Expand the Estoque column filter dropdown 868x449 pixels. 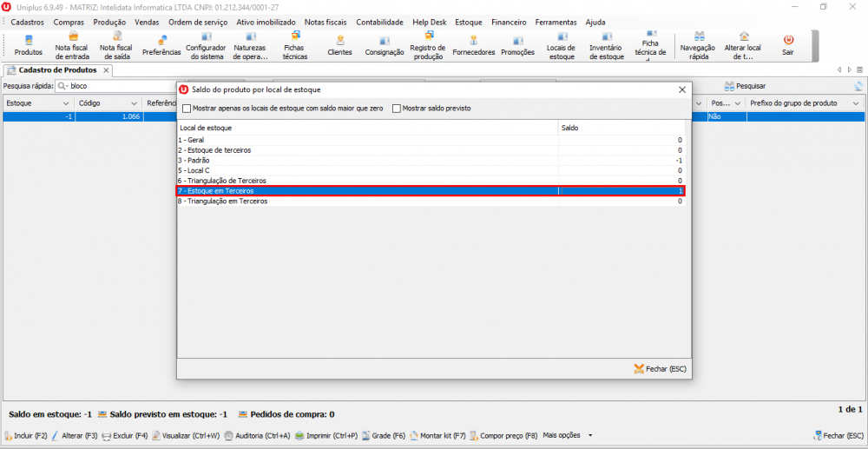[67, 103]
